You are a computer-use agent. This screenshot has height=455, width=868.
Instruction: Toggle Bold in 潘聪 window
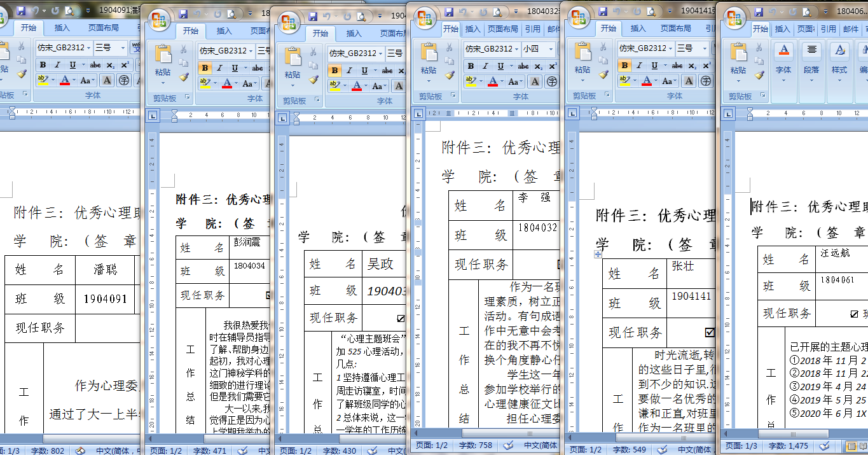point(43,65)
